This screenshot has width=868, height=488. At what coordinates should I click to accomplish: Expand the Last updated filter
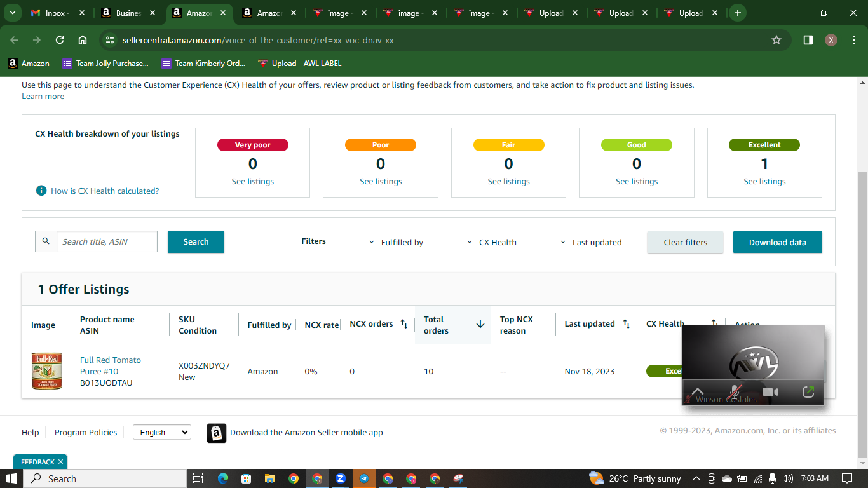(591, 242)
